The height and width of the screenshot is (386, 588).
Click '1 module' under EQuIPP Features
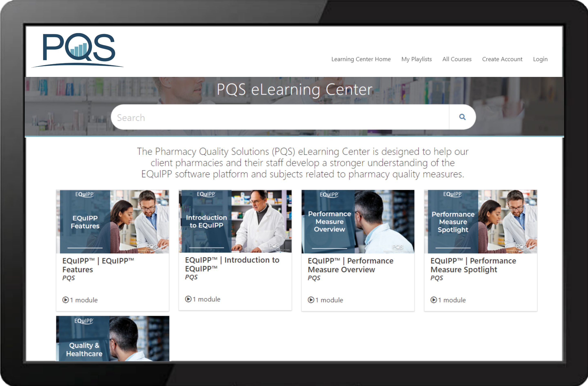(84, 300)
